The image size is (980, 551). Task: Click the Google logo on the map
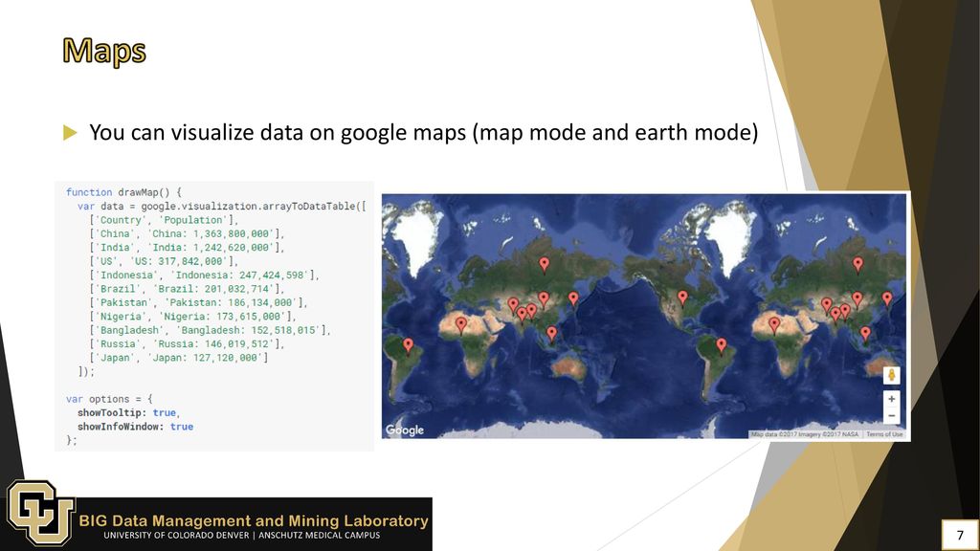coord(405,430)
